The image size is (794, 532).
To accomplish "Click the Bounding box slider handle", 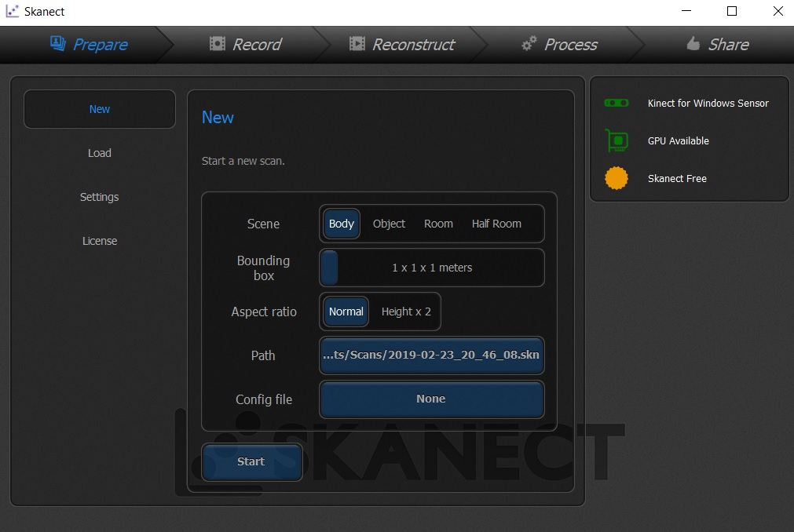I will pos(330,268).
